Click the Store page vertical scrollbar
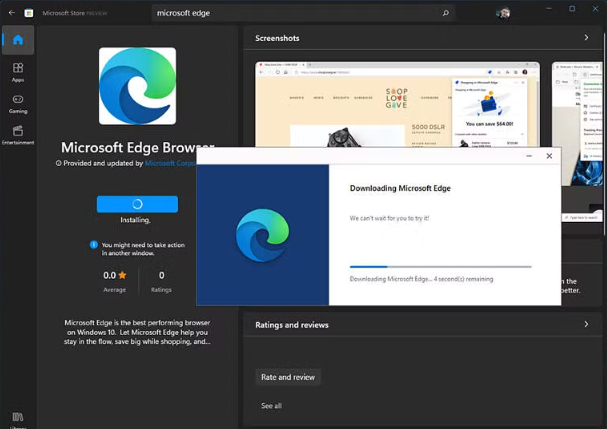 pos(605,132)
